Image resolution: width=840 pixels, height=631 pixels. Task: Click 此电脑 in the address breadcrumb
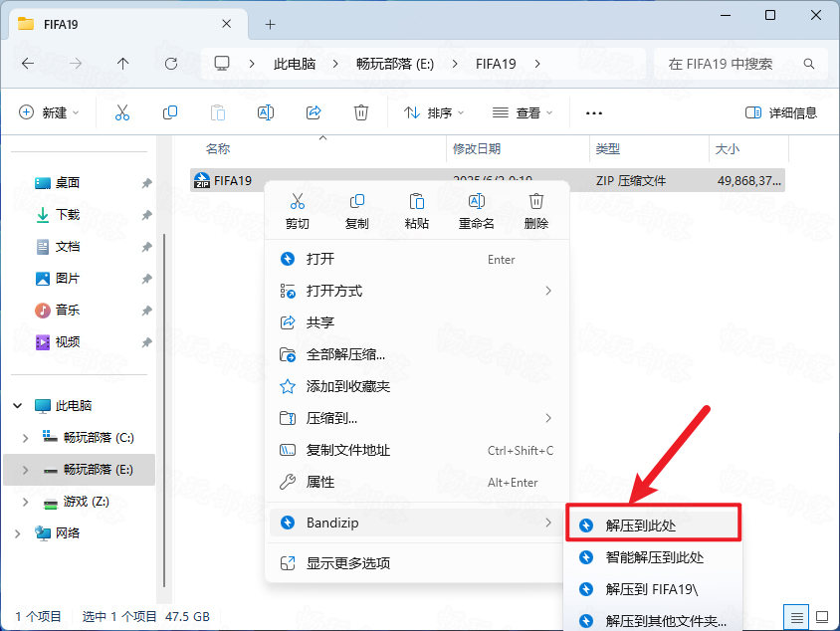point(295,64)
